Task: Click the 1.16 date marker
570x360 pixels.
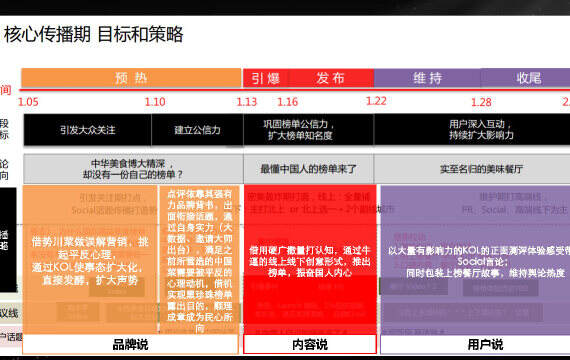Action: click(x=288, y=102)
